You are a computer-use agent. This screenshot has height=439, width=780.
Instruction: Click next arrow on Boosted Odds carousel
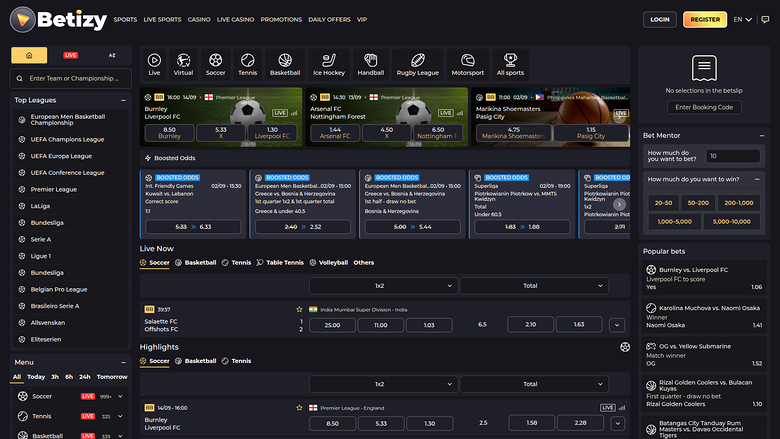coord(619,204)
